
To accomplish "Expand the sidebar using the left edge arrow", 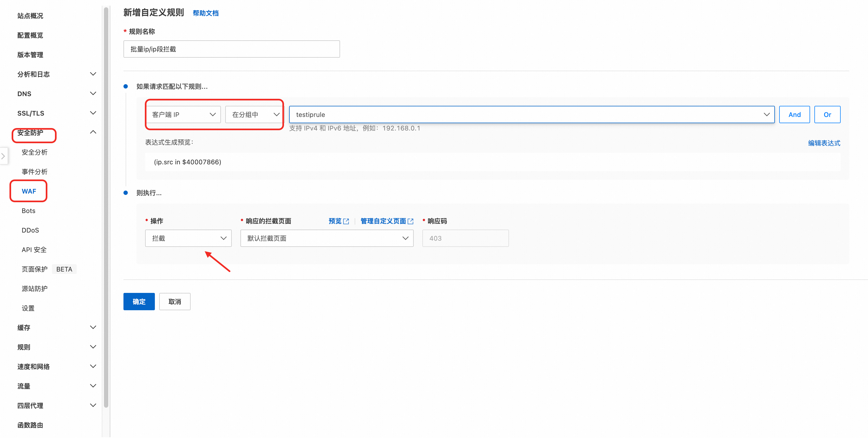I will (3, 156).
